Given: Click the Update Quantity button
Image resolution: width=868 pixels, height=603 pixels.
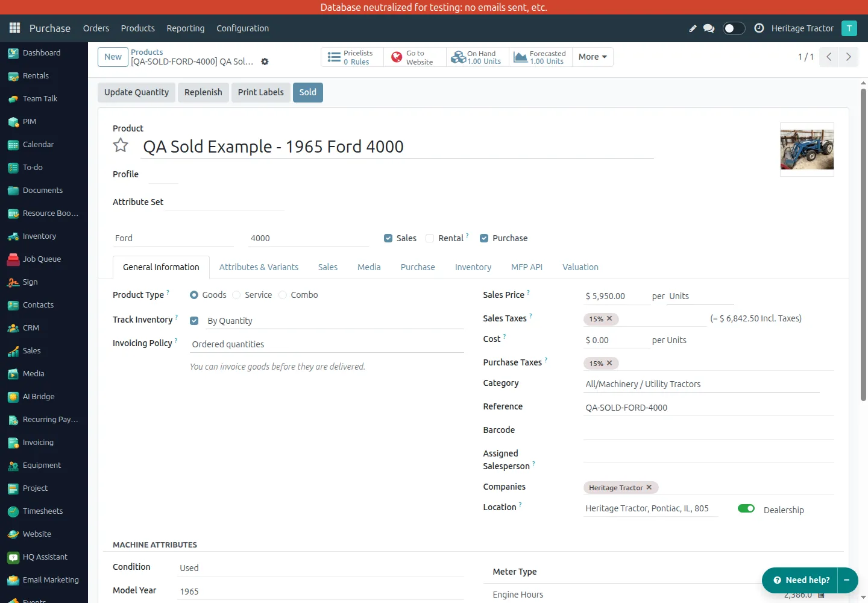Looking at the screenshot, I should 136,92.
